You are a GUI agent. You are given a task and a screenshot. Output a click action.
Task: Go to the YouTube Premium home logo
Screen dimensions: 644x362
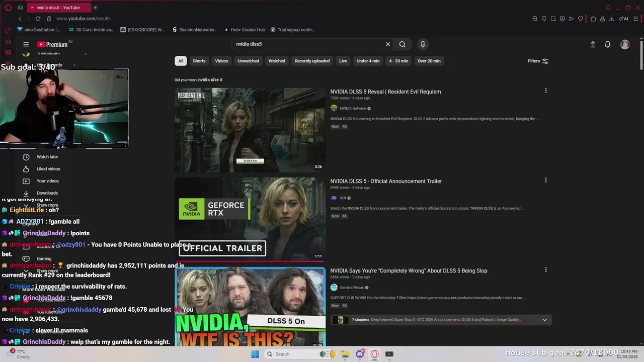click(x=52, y=44)
